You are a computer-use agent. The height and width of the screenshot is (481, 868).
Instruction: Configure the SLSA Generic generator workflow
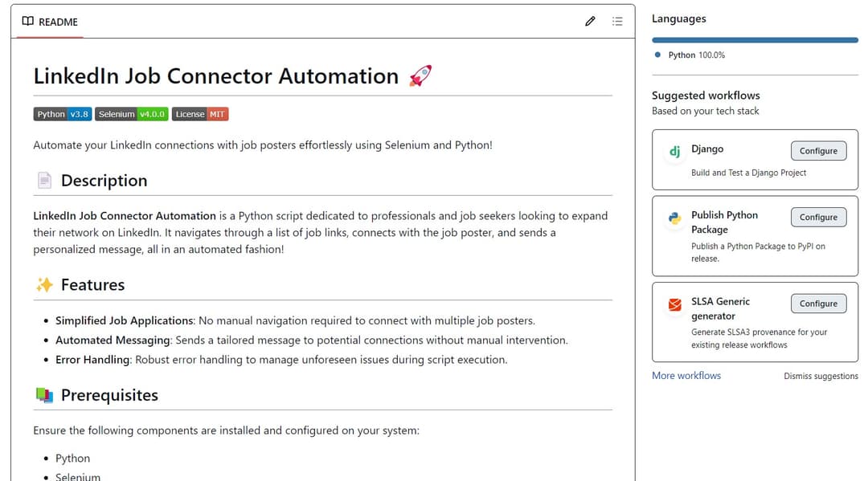(x=818, y=304)
